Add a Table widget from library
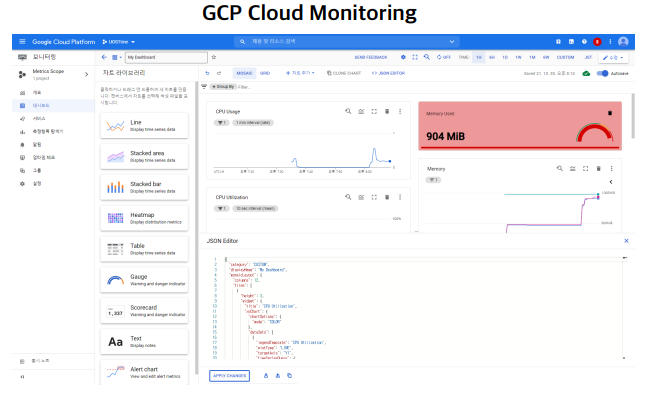The height and width of the screenshot is (395, 646). [144, 249]
